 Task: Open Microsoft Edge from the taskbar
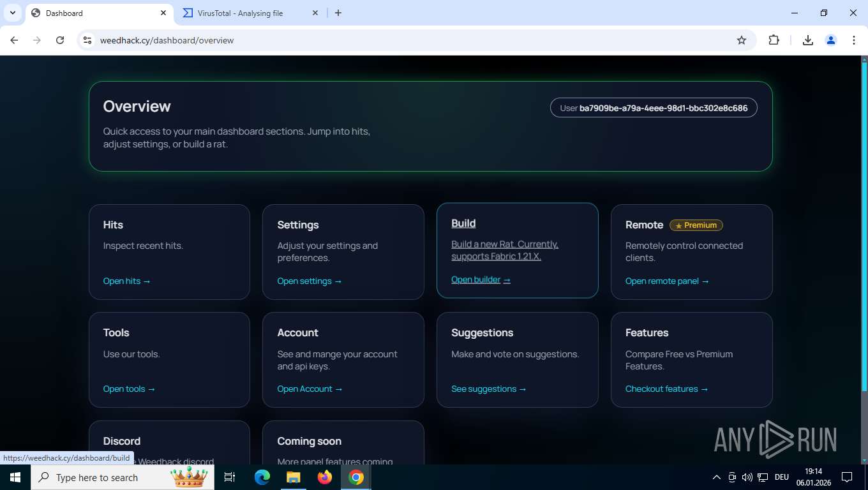click(x=262, y=477)
